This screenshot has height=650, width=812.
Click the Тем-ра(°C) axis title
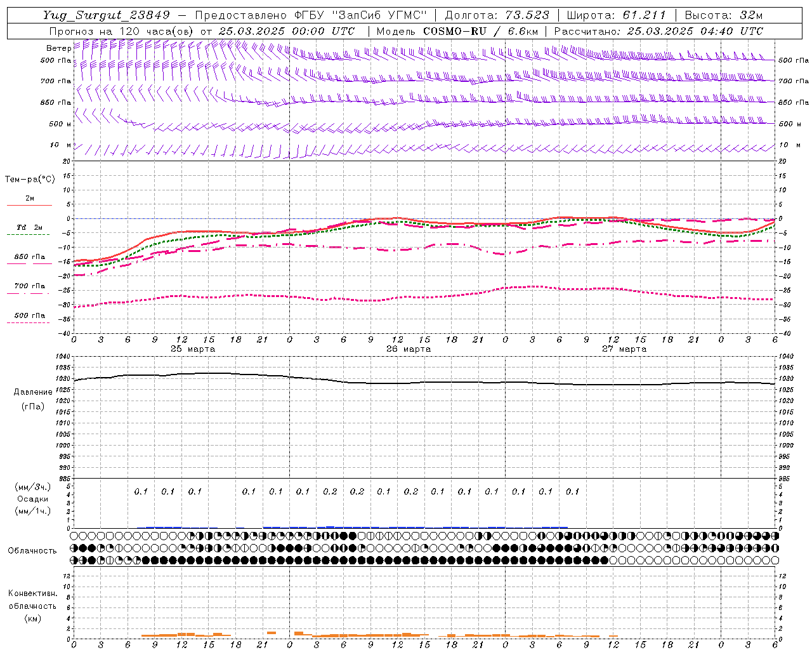pos(30,180)
